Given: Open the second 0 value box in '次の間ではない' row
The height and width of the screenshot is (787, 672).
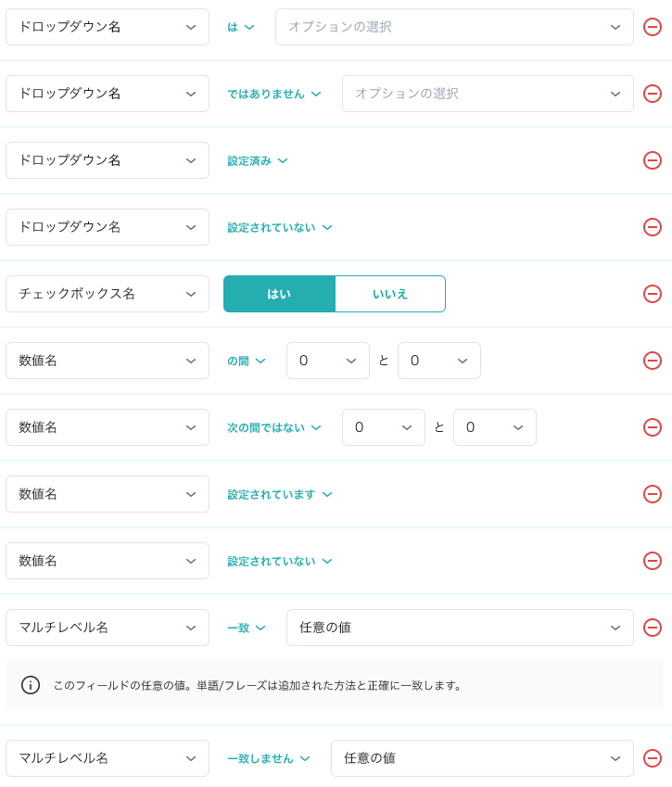Looking at the screenshot, I should click(x=495, y=427).
